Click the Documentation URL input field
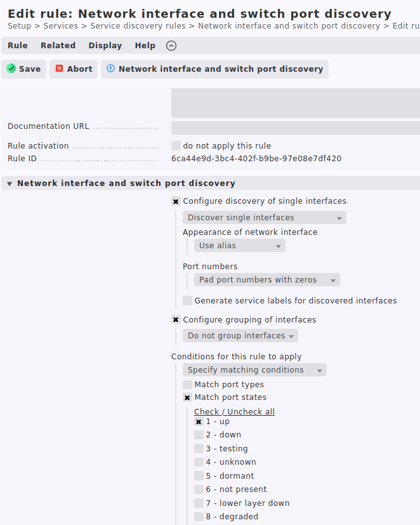The height and width of the screenshot is (525, 420). [x=296, y=128]
